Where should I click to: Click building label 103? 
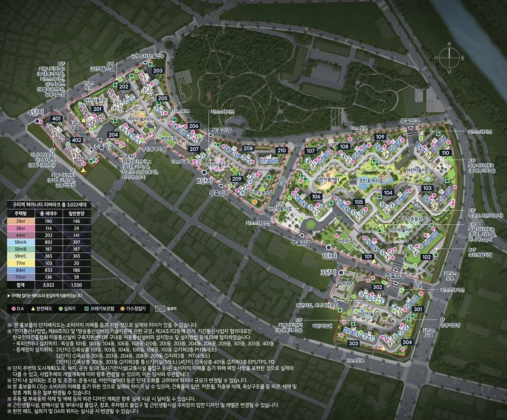[427, 188]
